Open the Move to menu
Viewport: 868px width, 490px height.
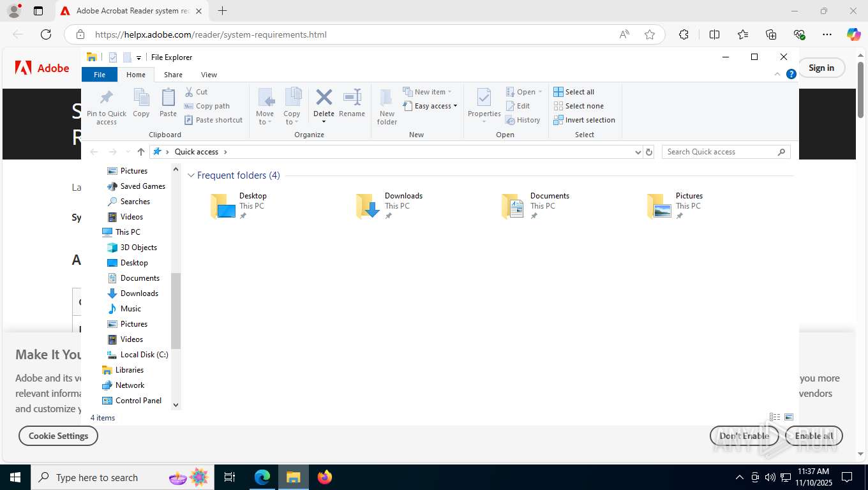265,107
